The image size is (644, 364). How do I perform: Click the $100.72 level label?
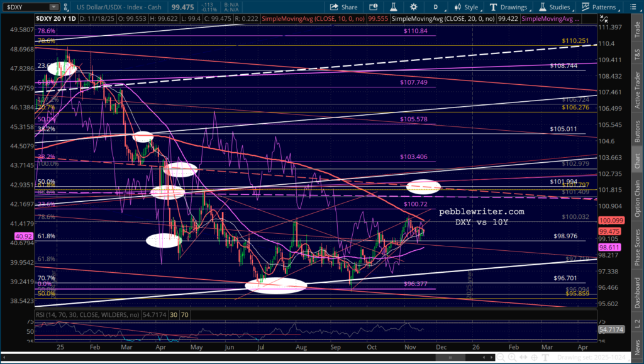[415, 204]
